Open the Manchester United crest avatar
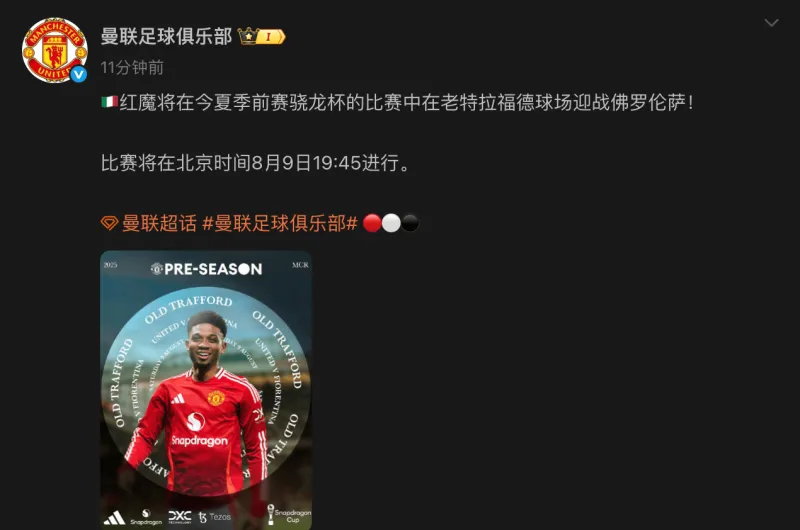Screen dimensions: 800x530 55,51
